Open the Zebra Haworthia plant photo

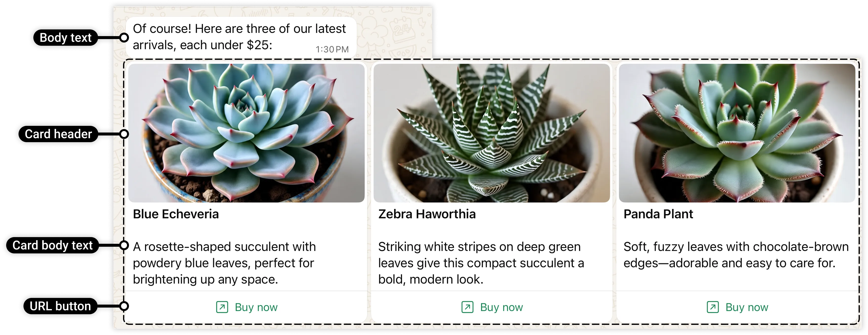[x=492, y=133]
